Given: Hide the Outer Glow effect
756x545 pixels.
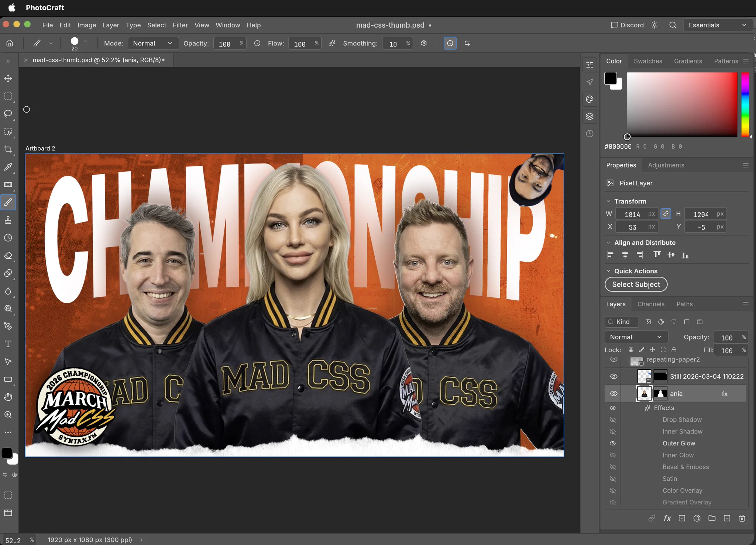Looking at the screenshot, I should 613,444.
